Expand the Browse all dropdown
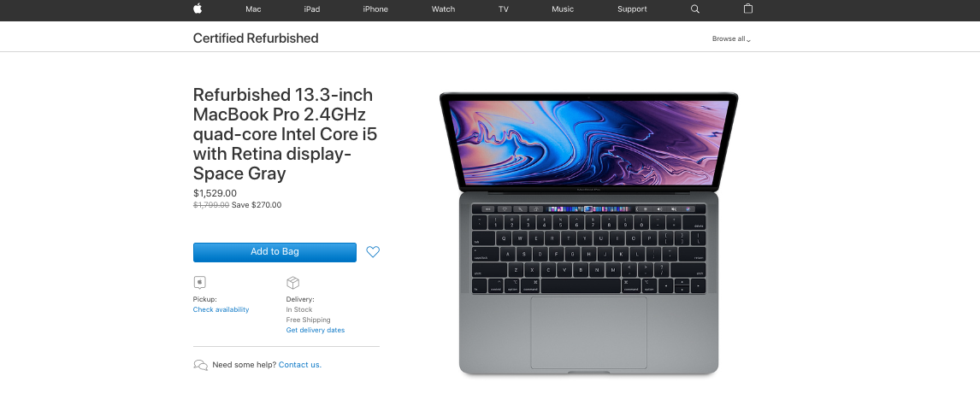980x417 pixels. pyautogui.click(x=731, y=38)
